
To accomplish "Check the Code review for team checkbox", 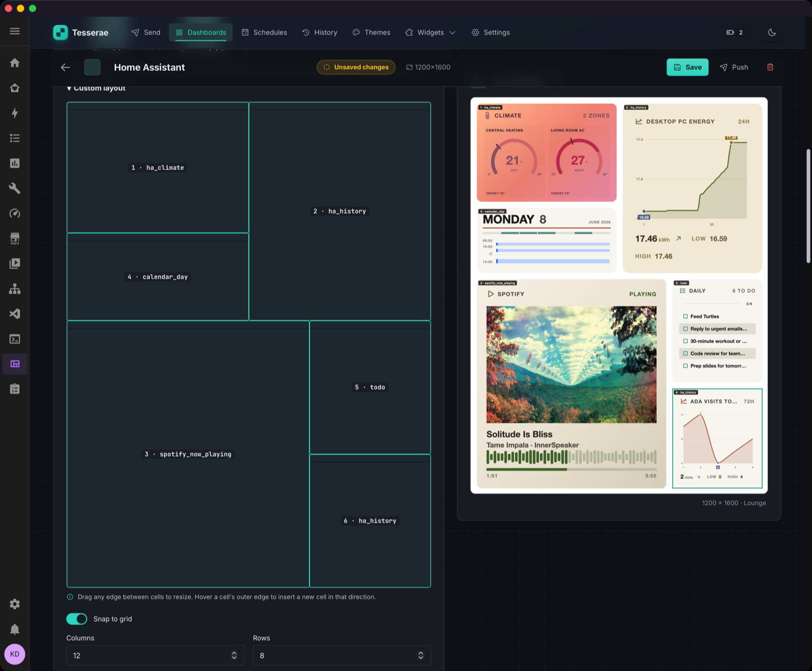I will (686, 353).
